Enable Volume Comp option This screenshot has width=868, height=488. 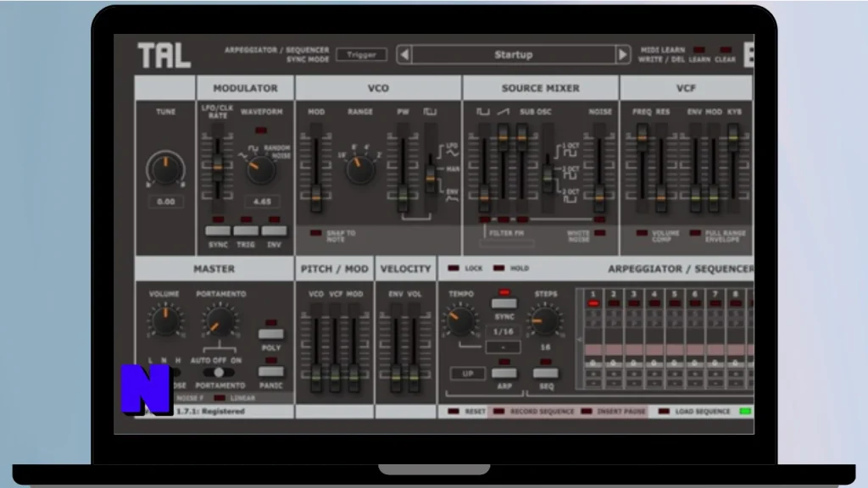pyautogui.click(x=642, y=233)
